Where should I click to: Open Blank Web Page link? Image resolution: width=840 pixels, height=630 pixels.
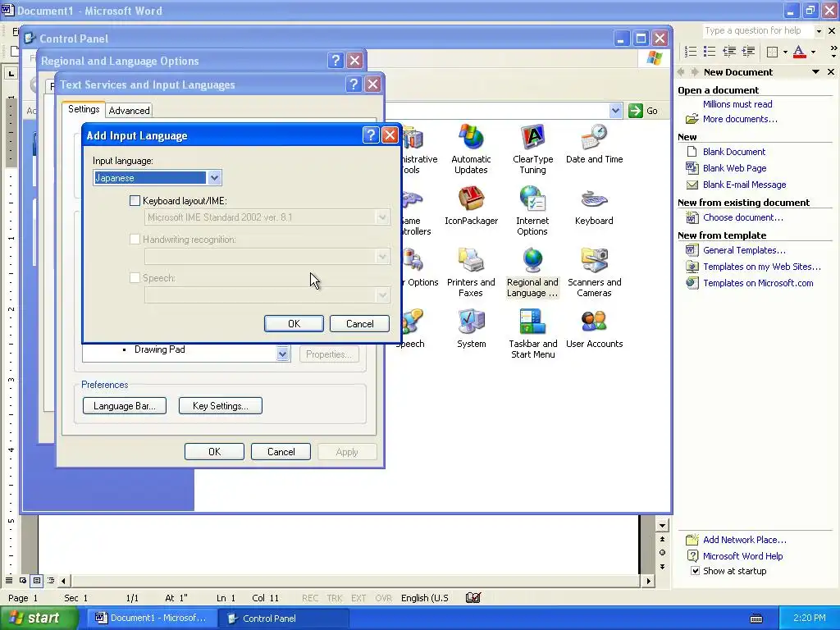click(x=734, y=167)
